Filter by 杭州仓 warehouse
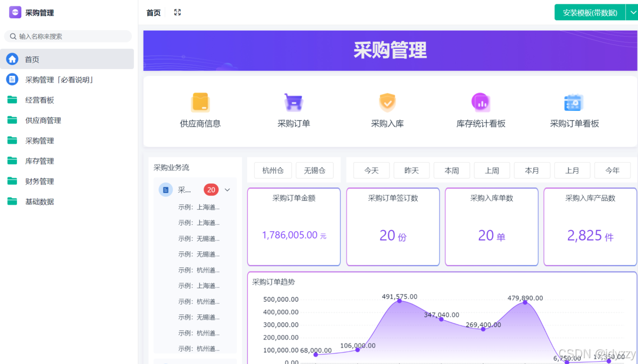The image size is (638, 364). 273,171
